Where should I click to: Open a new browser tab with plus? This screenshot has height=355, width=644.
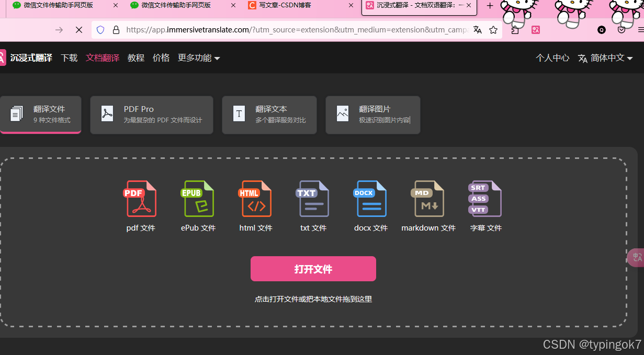tap(490, 6)
